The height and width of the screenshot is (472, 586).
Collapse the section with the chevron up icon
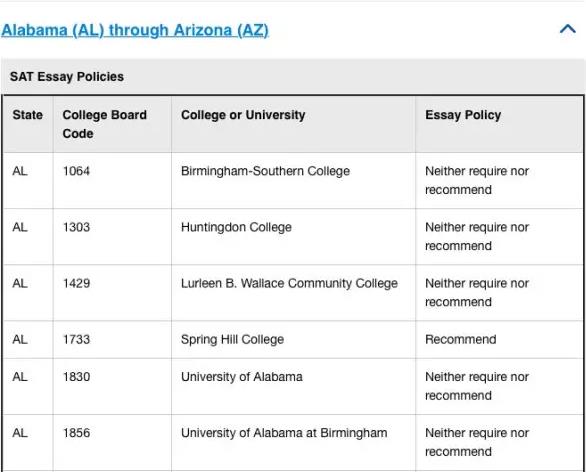click(567, 29)
